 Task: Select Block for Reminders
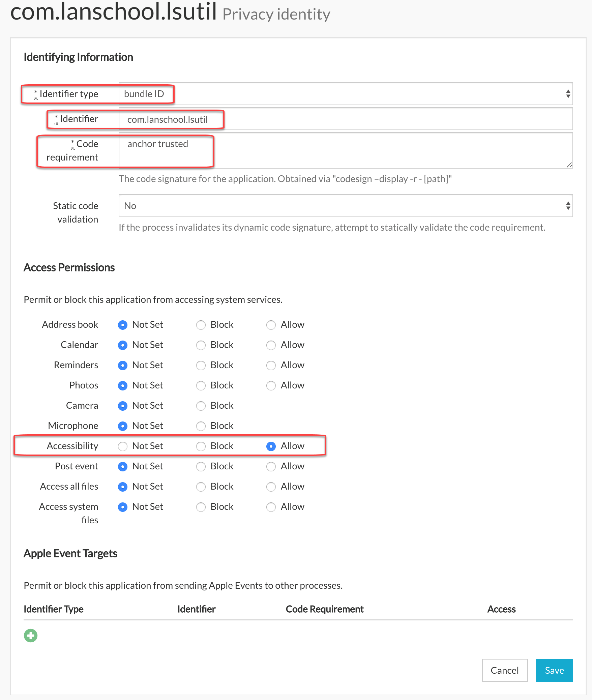(201, 365)
